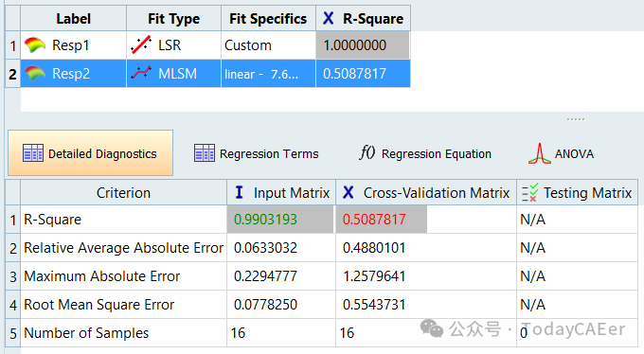This screenshot has height=354, width=644.
Task: Click the MLSM fit type icon
Action: click(141, 73)
